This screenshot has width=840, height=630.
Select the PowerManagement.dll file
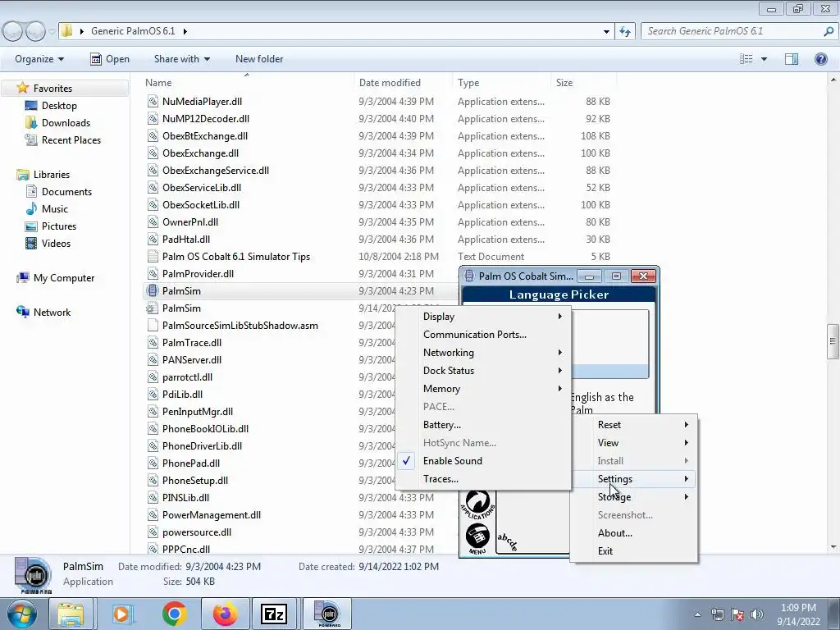pos(212,515)
